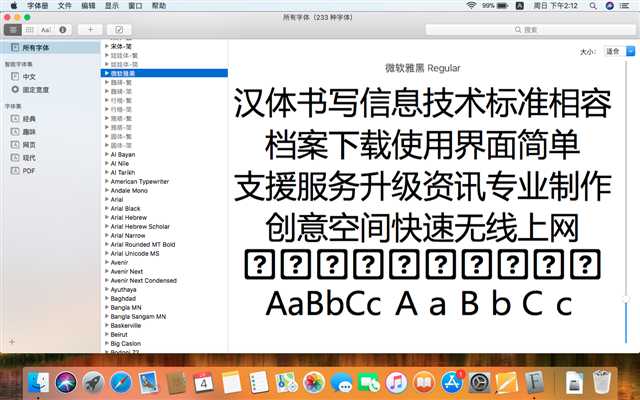Open the 文件 menu

pos(64,6)
